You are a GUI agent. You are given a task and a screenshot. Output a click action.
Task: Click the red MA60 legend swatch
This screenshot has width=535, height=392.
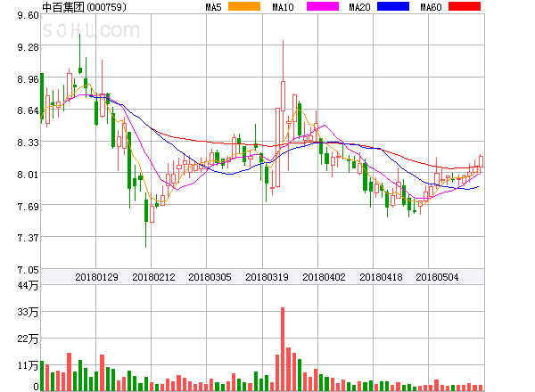(465, 6)
